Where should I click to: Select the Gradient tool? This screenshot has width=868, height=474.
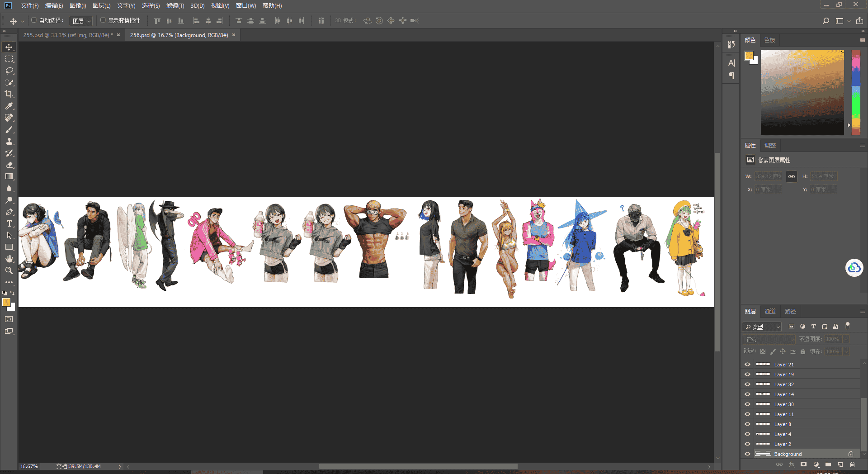[x=9, y=176]
